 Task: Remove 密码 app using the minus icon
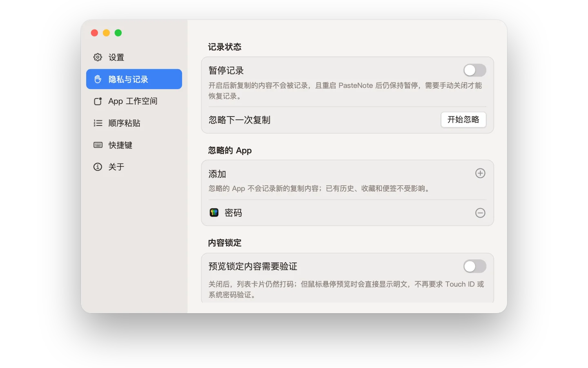pos(480,213)
